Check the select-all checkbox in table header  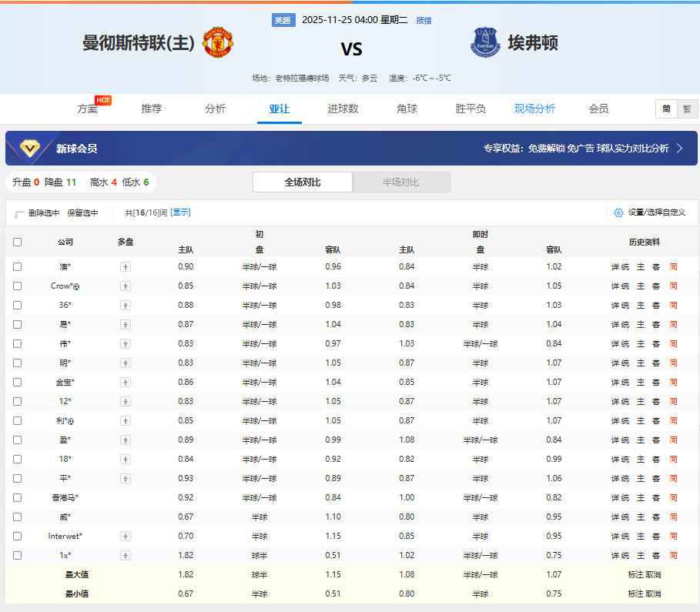pyautogui.click(x=18, y=242)
